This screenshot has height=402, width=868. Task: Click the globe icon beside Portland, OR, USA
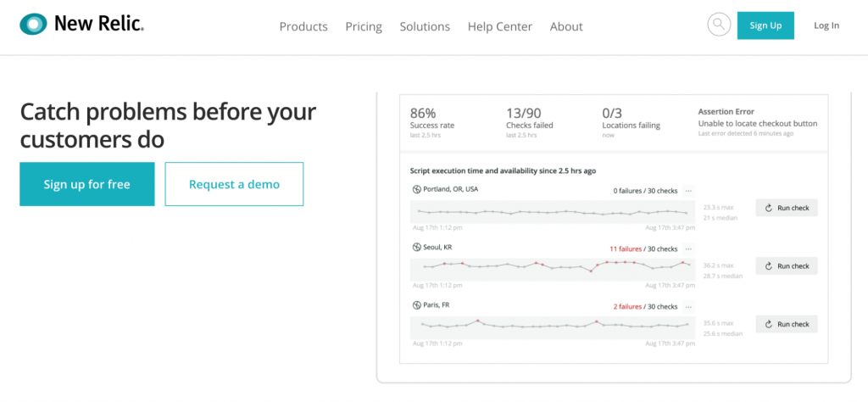click(x=416, y=189)
